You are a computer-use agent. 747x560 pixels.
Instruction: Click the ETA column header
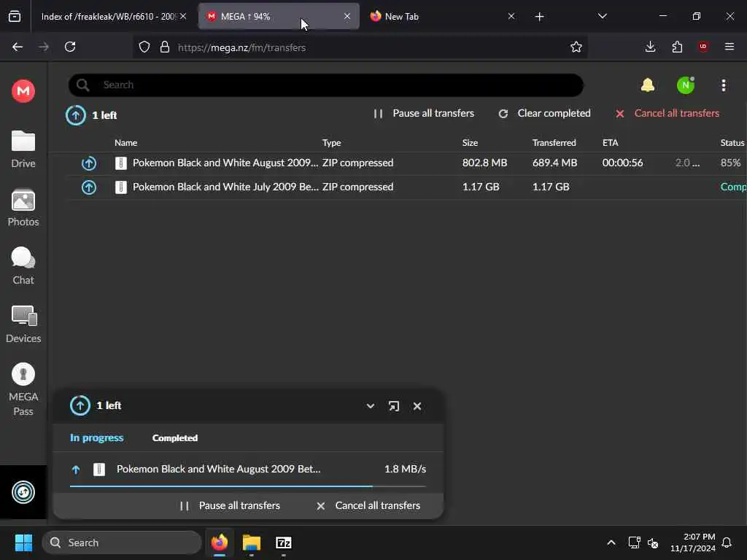pyautogui.click(x=611, y=142)
